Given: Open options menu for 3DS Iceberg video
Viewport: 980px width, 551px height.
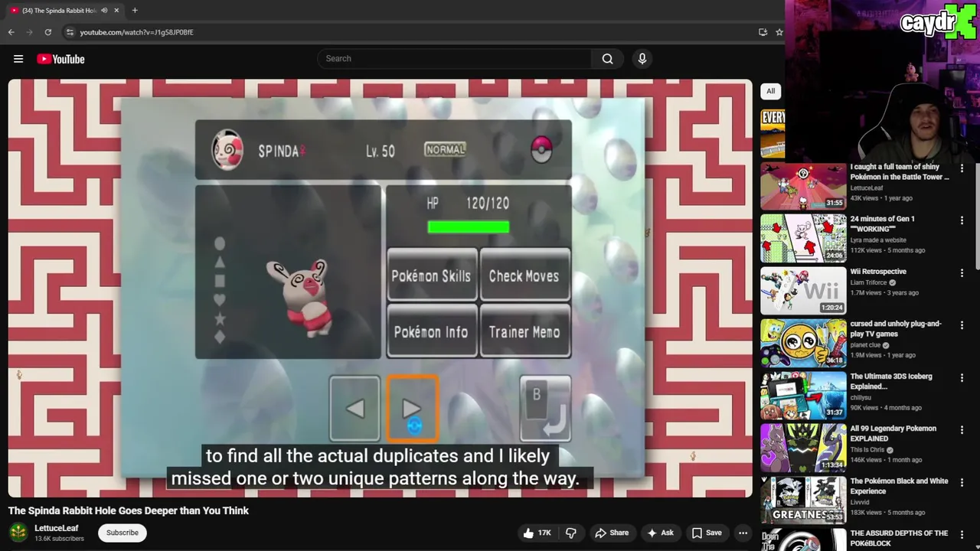Looking at the screenshot, I should tap(962, 377).
